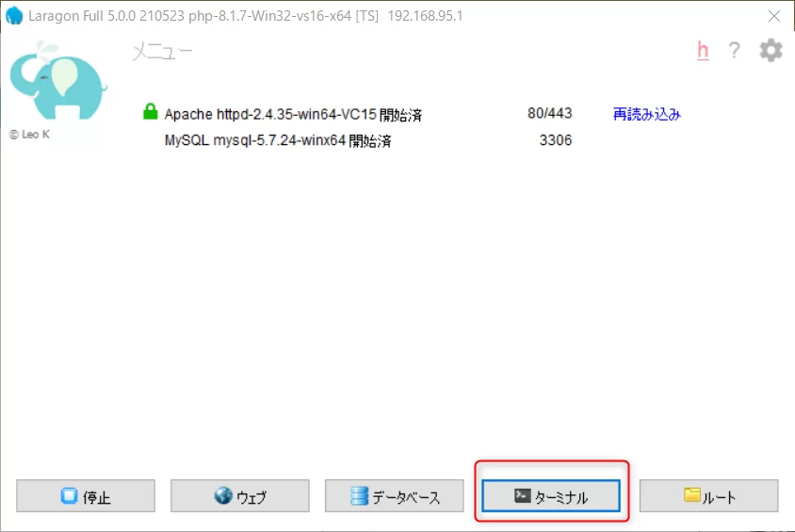
Task: Click the 80/443 port value
Action: click(549, 113)
